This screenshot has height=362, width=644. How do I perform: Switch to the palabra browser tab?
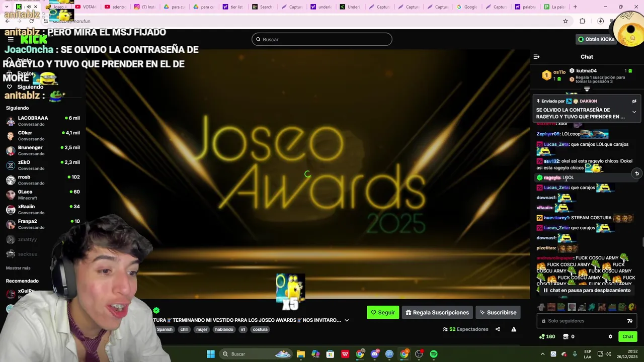pos(525,7)
